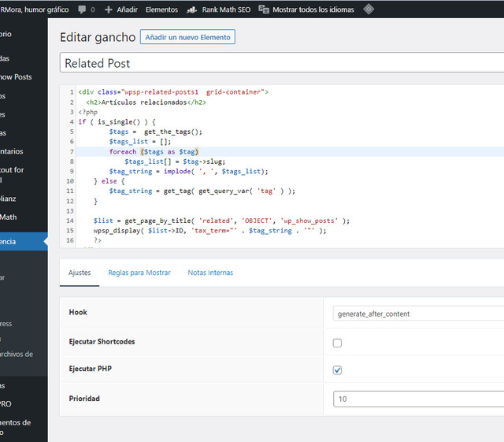Click the Ejecutar Shortcodes label

pos(102,342)
